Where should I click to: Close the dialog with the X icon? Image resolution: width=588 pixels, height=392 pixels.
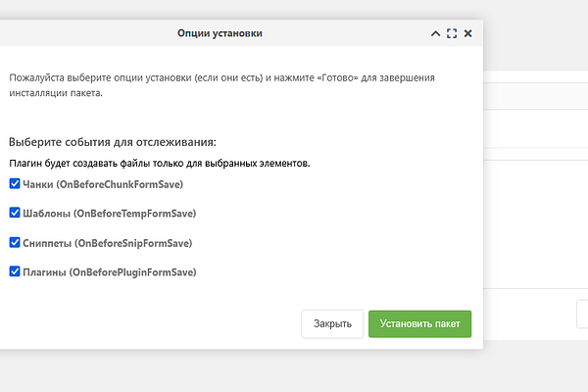pos(468,33)
